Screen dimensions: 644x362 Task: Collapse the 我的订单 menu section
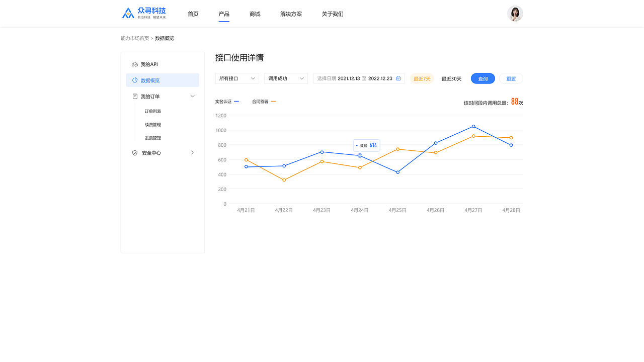[x=192, y=96]
